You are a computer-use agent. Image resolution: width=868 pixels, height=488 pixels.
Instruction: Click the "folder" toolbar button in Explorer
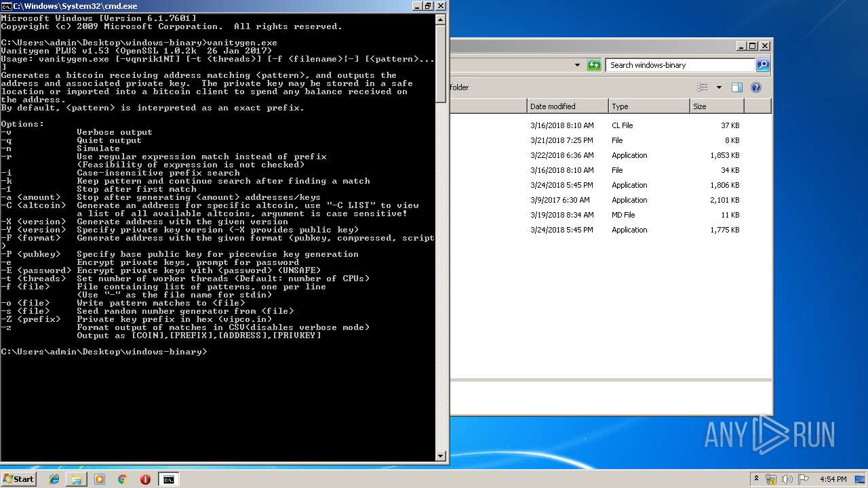(x=460, y=87)
